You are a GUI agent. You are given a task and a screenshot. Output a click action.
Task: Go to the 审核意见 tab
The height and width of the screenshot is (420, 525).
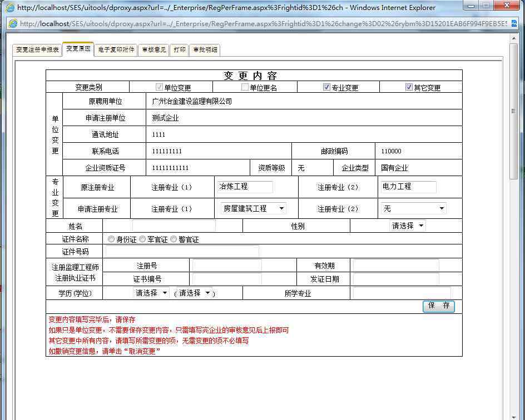click(x=153, y=49)
